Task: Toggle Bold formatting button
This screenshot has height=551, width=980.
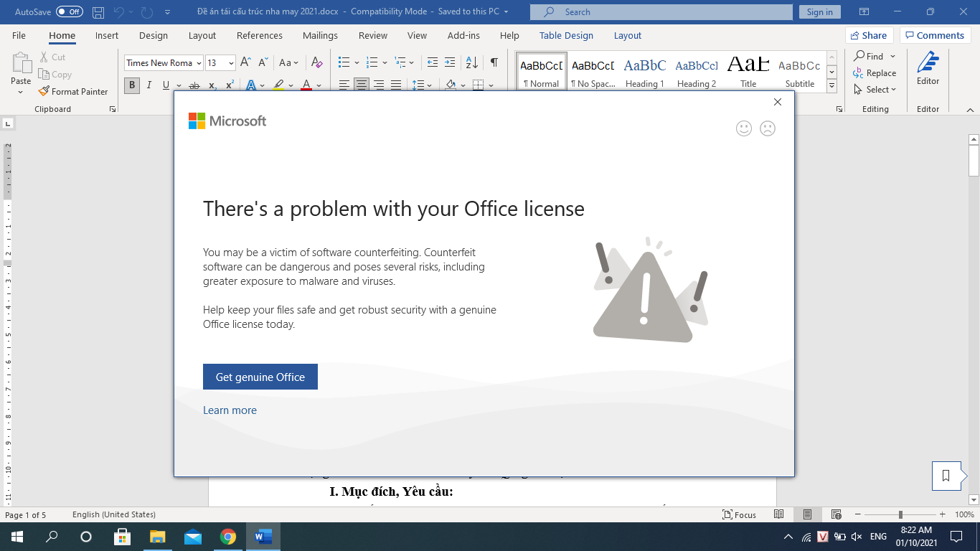Action: point(132,85)
